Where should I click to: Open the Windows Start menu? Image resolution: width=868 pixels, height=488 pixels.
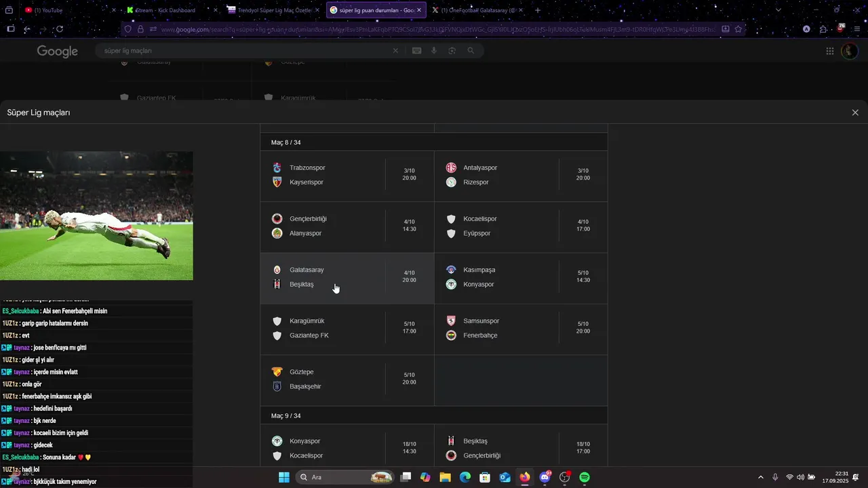pos(284,477)
